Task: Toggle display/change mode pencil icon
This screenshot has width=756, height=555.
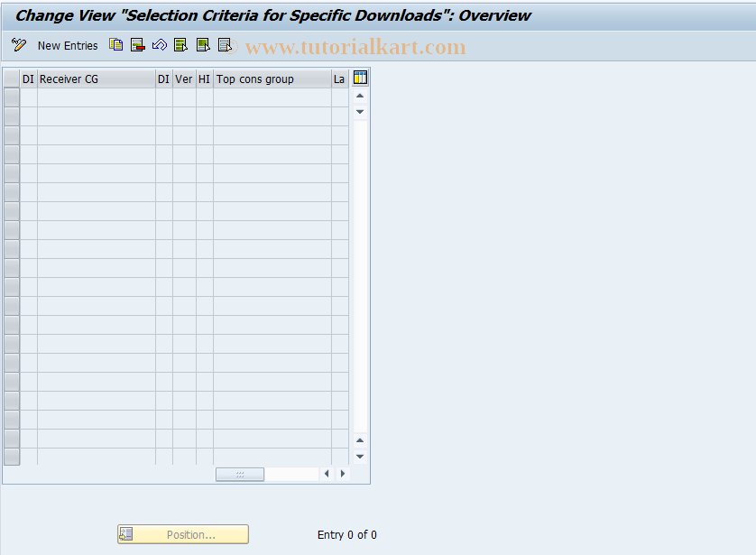Action: click(x=19, y=45)
